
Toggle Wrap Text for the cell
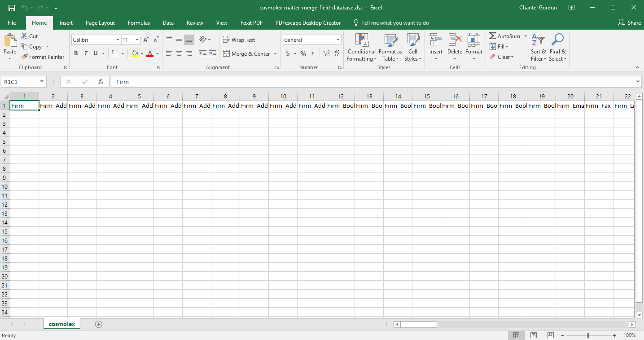(239, 40)
